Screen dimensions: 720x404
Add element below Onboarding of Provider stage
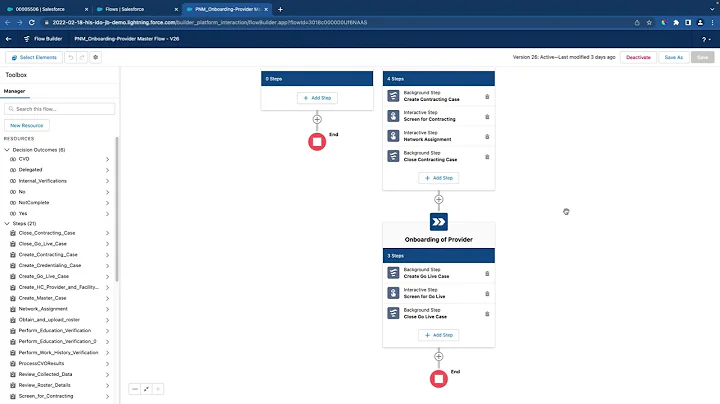click(439, 356)
